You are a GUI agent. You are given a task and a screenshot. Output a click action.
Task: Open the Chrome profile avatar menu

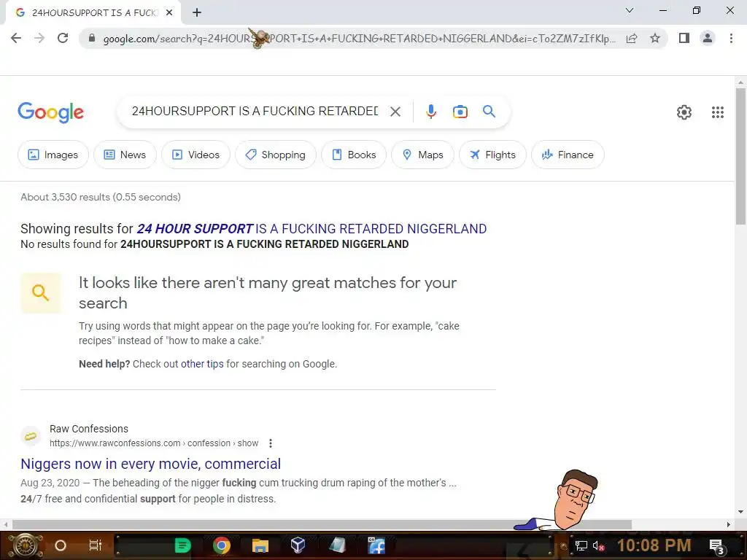(708, 38)
